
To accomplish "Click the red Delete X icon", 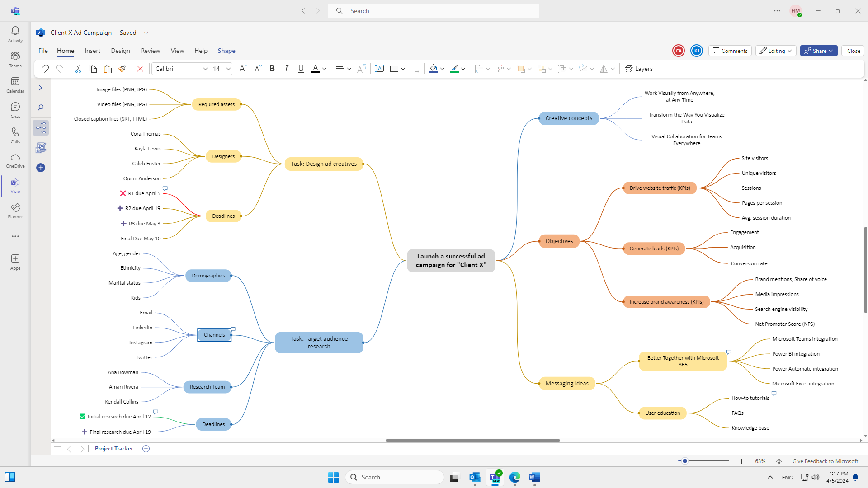I will coord(140,69).
